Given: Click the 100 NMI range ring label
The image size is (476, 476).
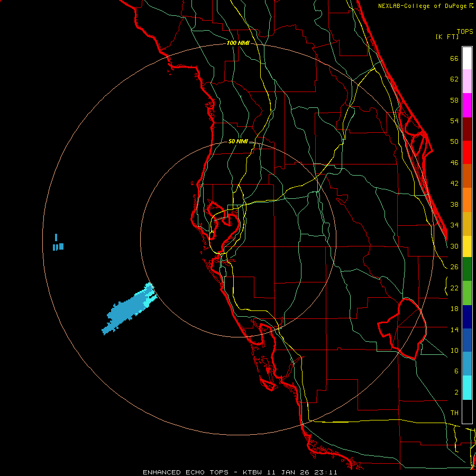Looking at the screenshot, I should tap(238, 43).
